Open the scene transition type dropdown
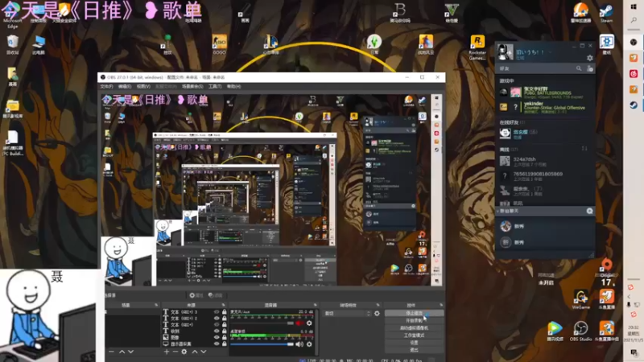The image size is (644, 362). [347, 313]
